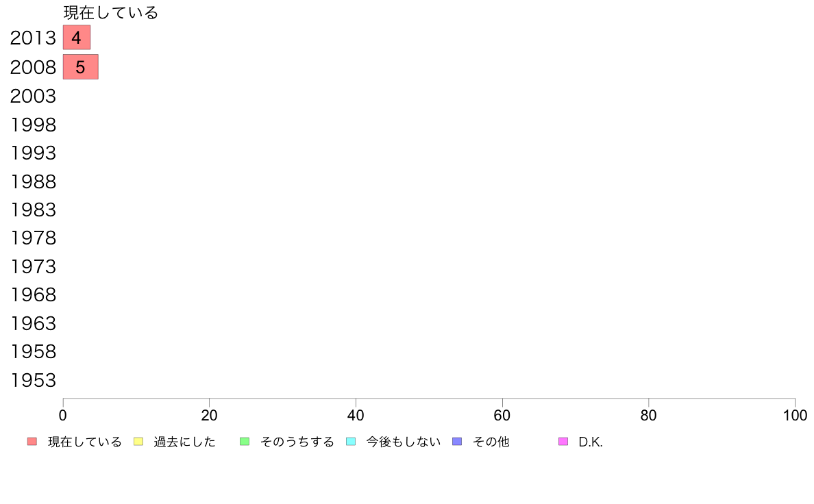Click the 100 tick on the axis
The height and width of the screenshot is (504, 814).
coord(795,415)
